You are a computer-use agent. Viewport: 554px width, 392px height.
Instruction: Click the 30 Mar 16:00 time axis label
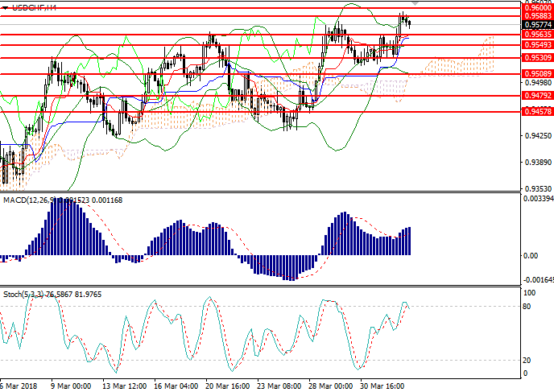(x=382, y=386)
